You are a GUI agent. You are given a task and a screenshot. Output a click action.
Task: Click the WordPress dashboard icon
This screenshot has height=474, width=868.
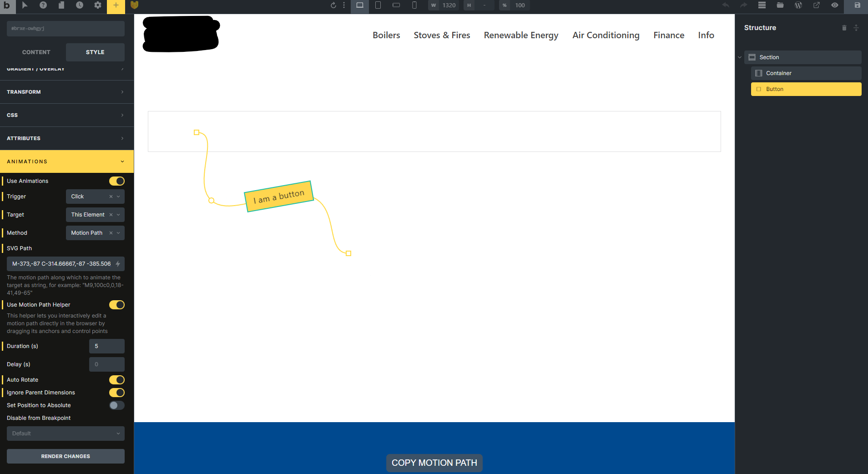(x=798, y=5)
